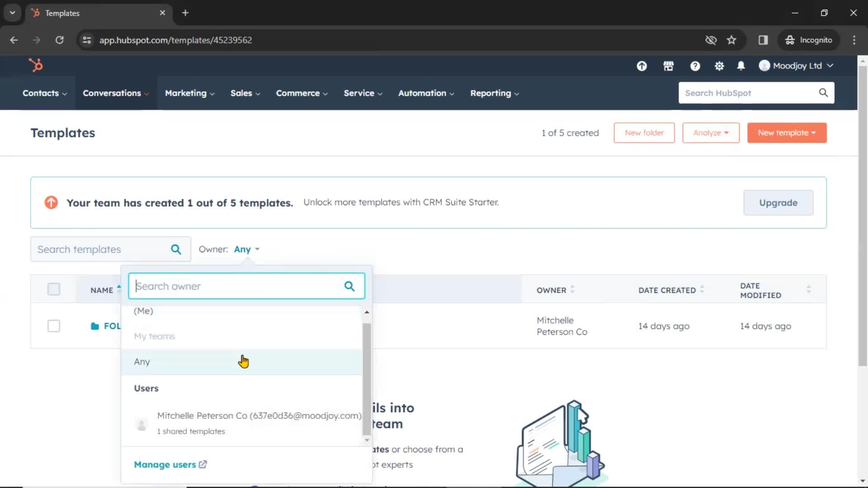
Task: Click the owner list scroll-up arrow
Action: [367, 312]
